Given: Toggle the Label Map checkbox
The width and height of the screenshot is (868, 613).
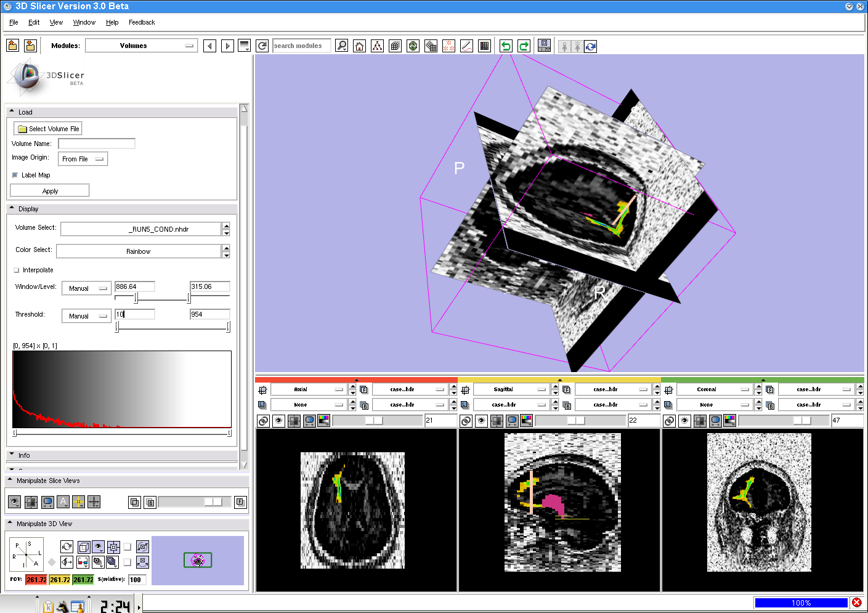Looking at the screenshot, I should 15,176.
